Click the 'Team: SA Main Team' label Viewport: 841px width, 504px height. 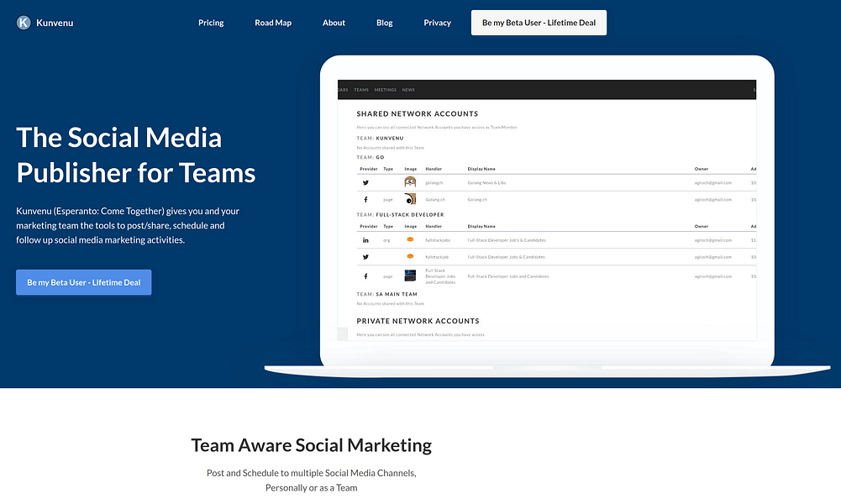(x=386, y=294)
